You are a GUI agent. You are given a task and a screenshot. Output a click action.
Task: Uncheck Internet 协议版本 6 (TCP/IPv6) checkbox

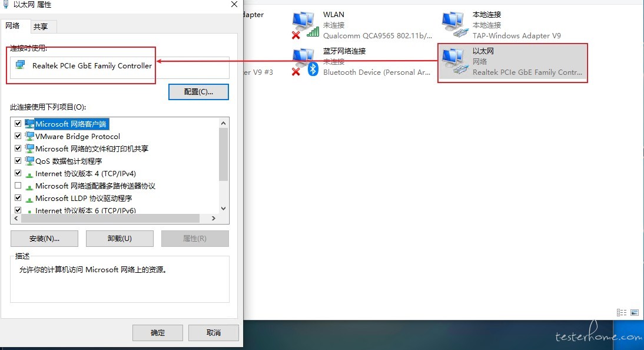(18, 210)
